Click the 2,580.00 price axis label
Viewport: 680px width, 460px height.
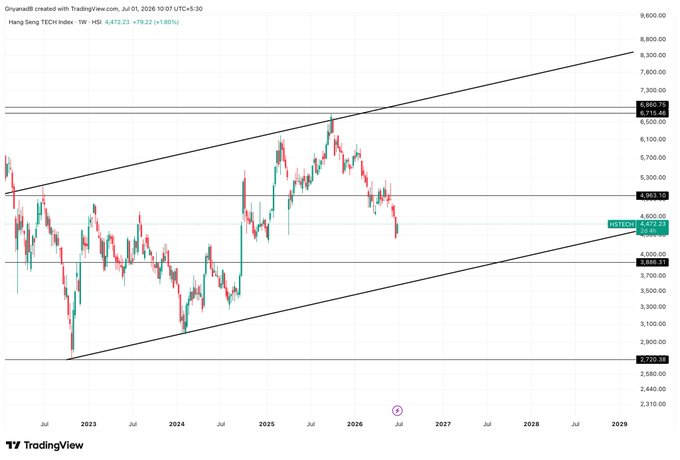[x=653, y=374]
